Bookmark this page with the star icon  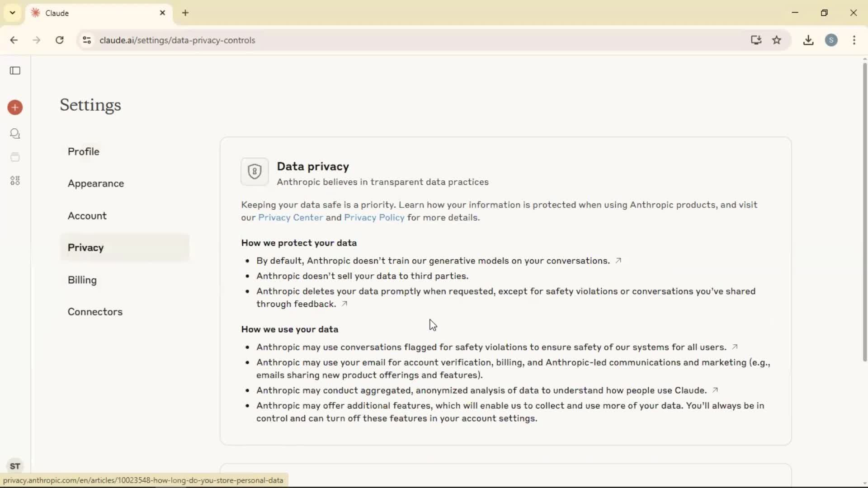tap(777, 40)
